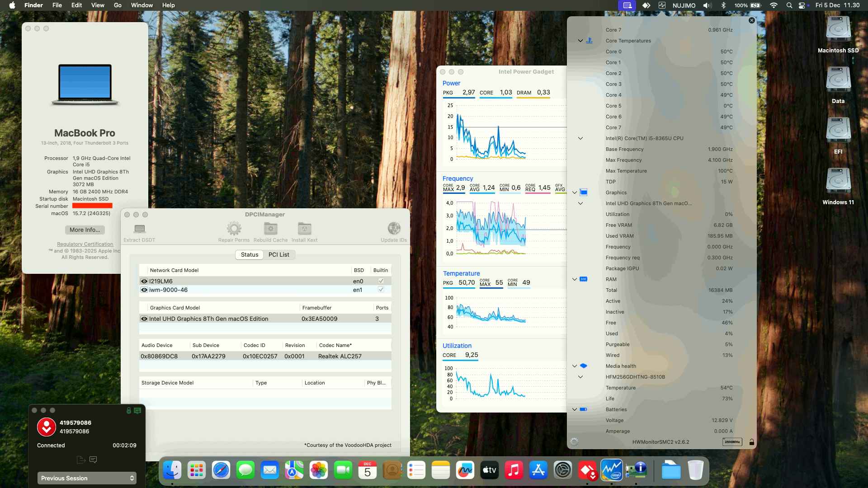868x488 pixels.
Task: Select the Repair Perms tool in DPCIManager
Action: [x=234, y=229]
